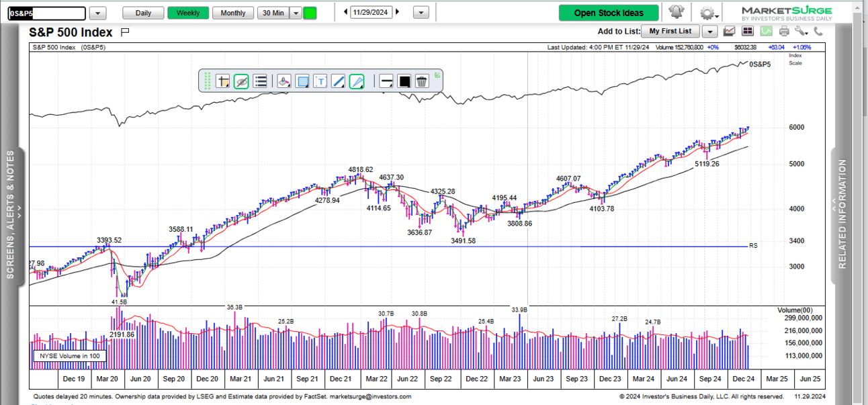Click the line chart view icon
Screen dimensions: 868x405
[x=730, y=31]
